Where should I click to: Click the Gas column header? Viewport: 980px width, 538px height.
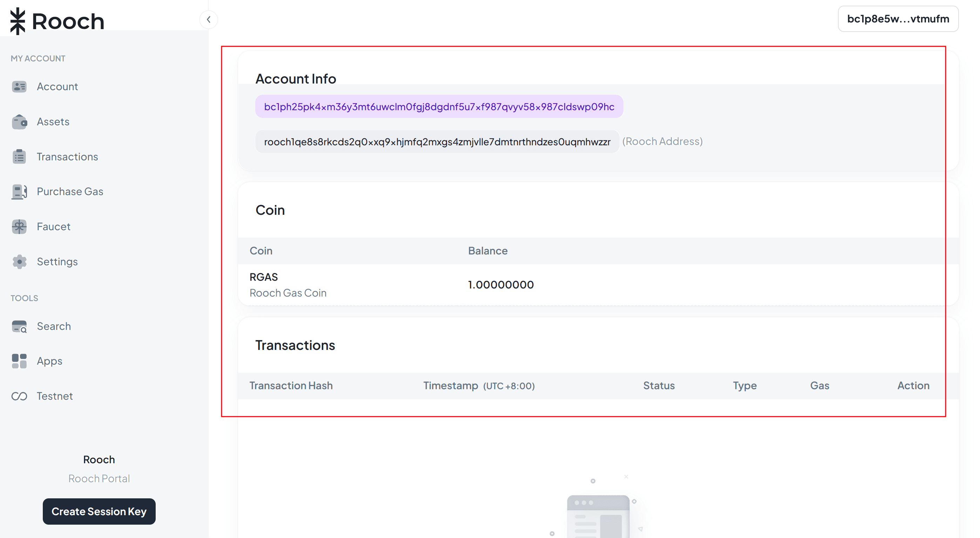820,385
